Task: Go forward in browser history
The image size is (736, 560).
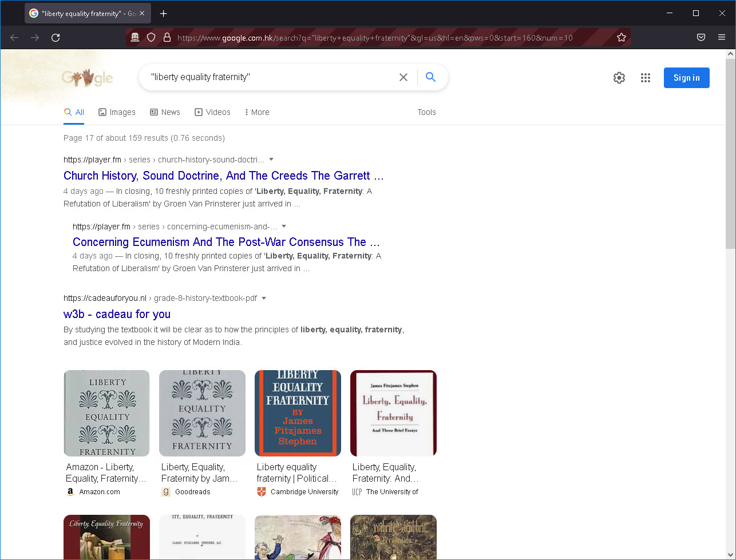Action: pos(35,38)
